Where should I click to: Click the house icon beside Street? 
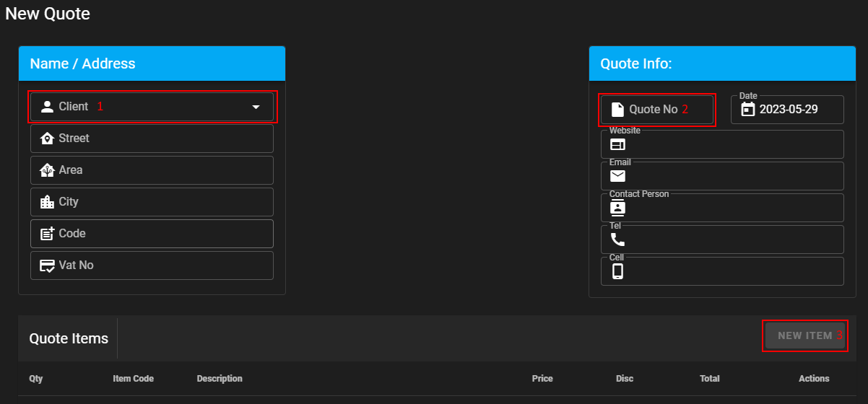(48, 139)
